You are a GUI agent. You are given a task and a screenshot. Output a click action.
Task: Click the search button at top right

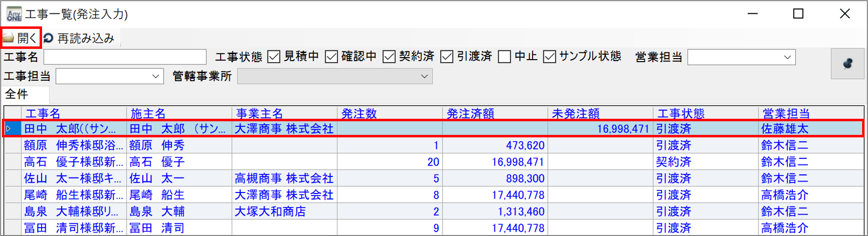pos(847,64)
